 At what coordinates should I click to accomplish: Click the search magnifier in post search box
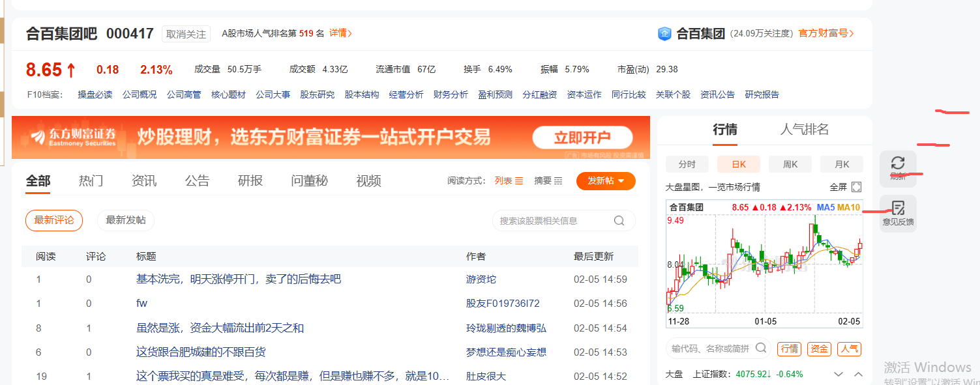619,221
